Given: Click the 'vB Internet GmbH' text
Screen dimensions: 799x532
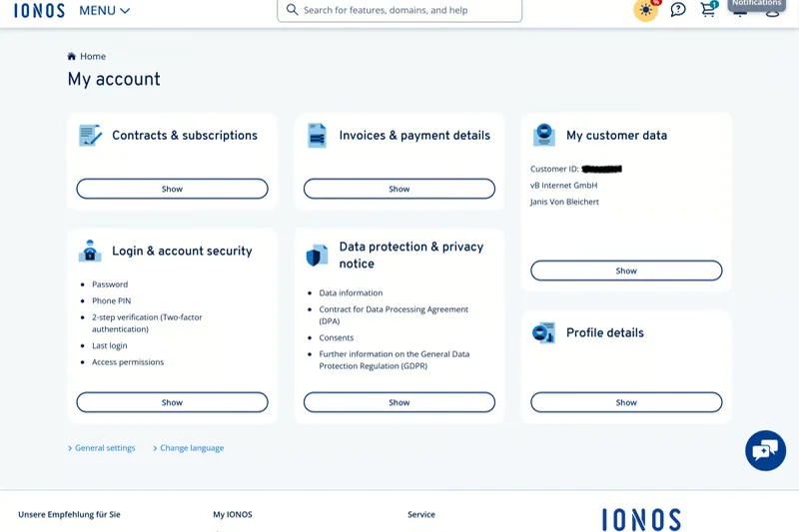Looking at the screenshot, I should pyautogui.click(x=563, y=186).
